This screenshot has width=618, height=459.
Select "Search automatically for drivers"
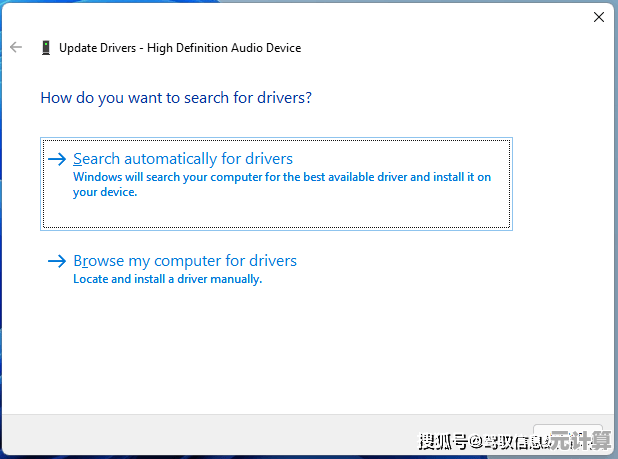[183, 159]
